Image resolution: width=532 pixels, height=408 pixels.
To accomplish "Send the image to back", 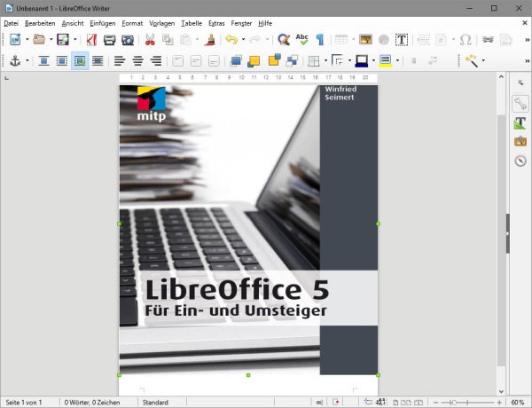I will [292, 61].
